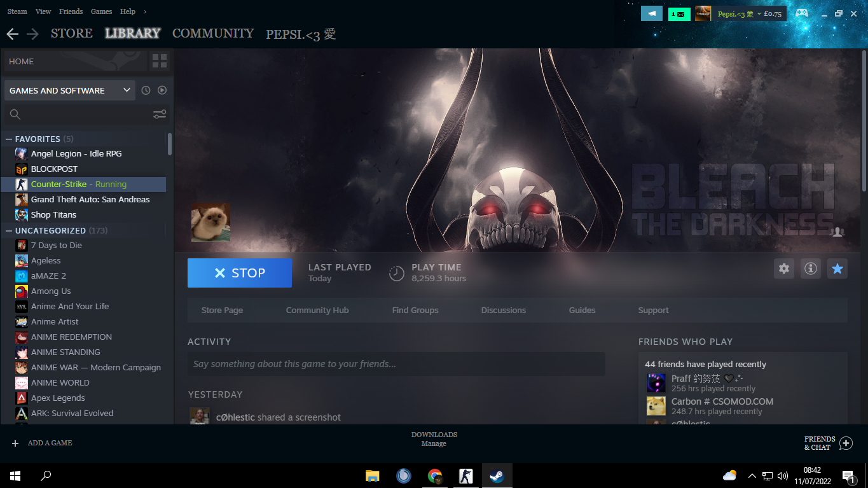
Task: Open the Find Groups link
Action: (x=415, y=310)
